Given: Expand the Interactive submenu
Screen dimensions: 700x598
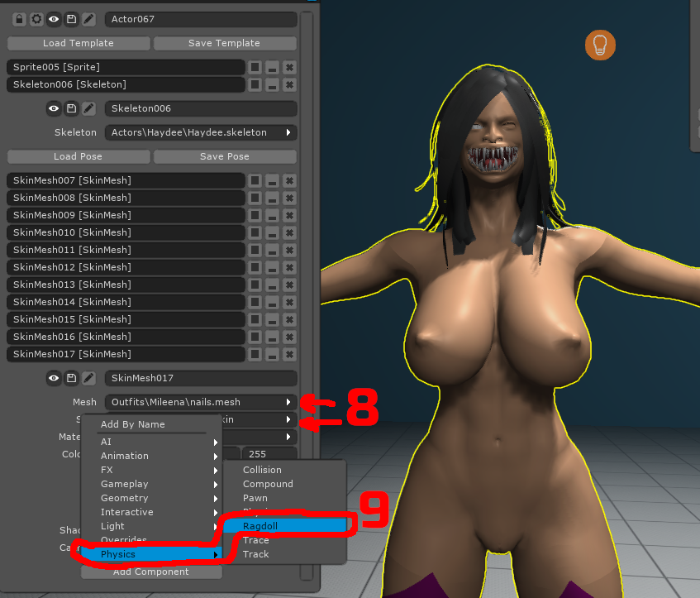Looking at the screenshot, I should click(152, 512).
